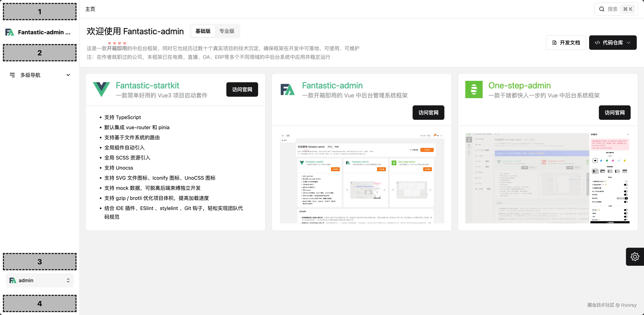Click the Fantastic-admin logo in sidebar
Image resolution: width=644 pixels, height=315 pixels.
pyautogui.click(x=10, y=32)
